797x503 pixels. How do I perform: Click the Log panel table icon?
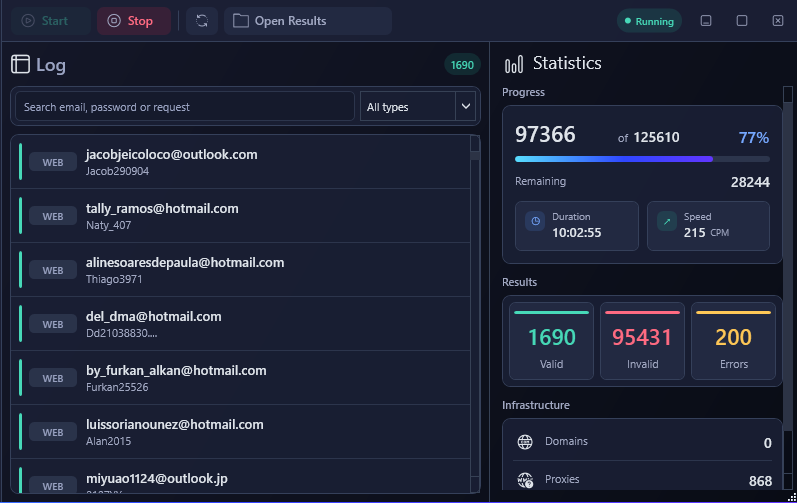[x=20, y=65]
